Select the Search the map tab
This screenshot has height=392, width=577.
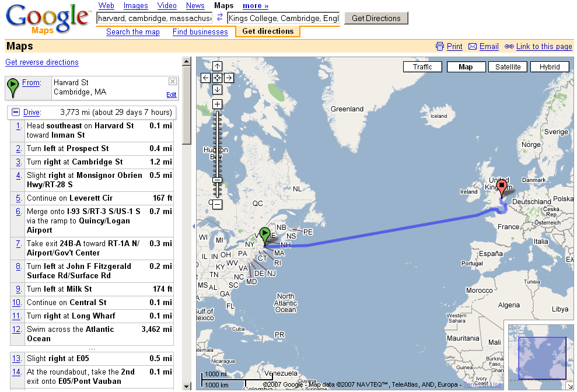[133, 32]
